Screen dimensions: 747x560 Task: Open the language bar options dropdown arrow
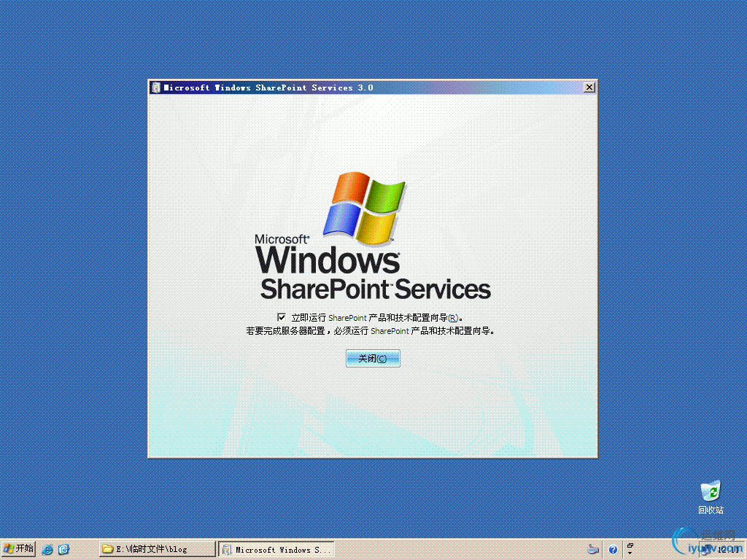pos(630,553)
